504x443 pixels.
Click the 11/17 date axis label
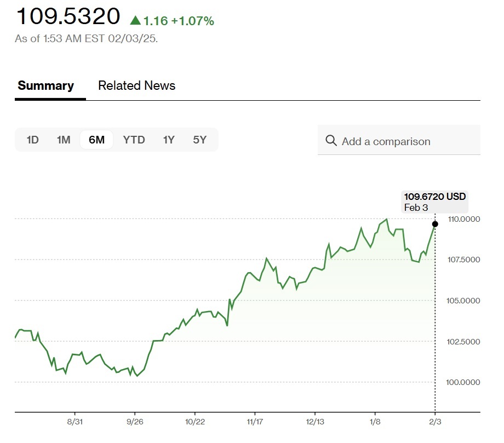point(255,423)
